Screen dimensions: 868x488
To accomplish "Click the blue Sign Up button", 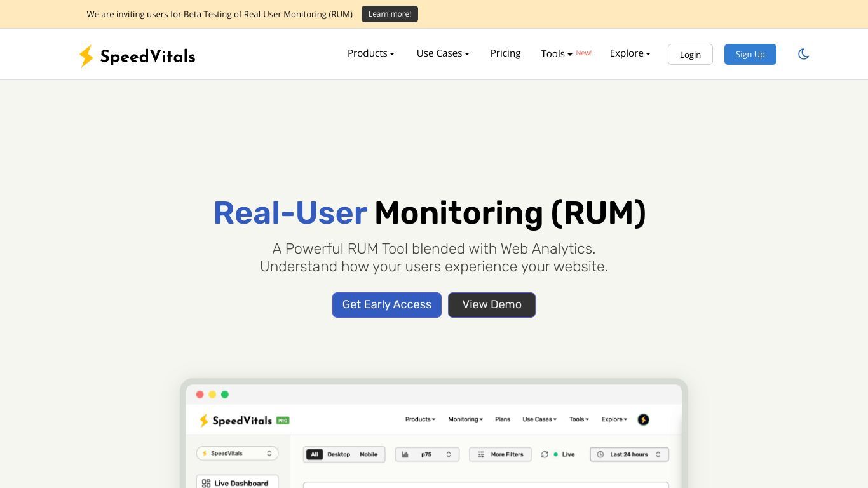I will pos(750,55).
